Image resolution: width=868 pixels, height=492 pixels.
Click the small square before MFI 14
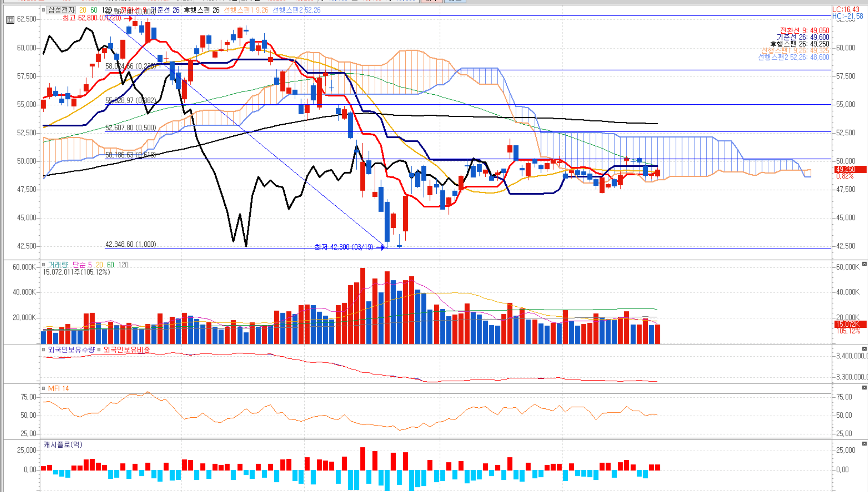click(x=44, y=388)
